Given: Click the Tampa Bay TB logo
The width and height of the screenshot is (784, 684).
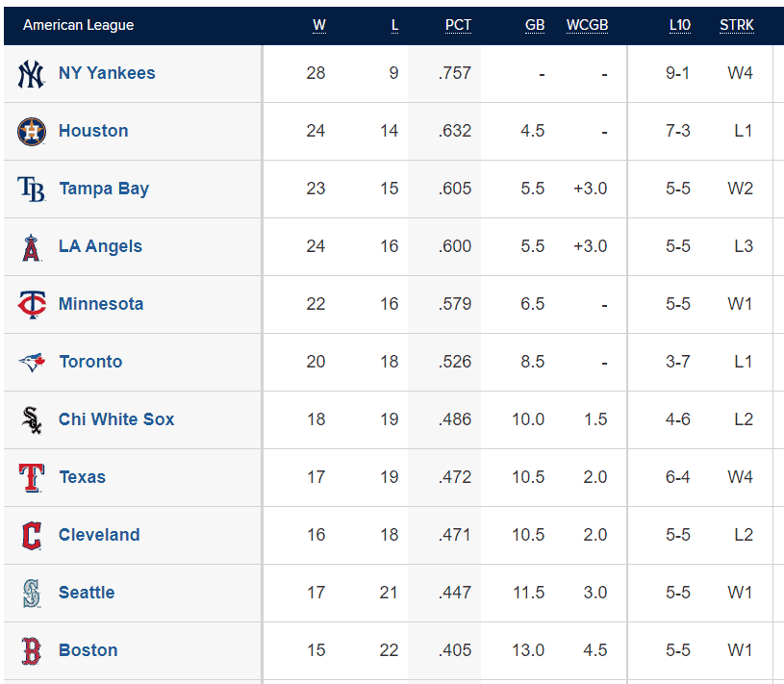Looking at the screenshot, I should [31, 189].
